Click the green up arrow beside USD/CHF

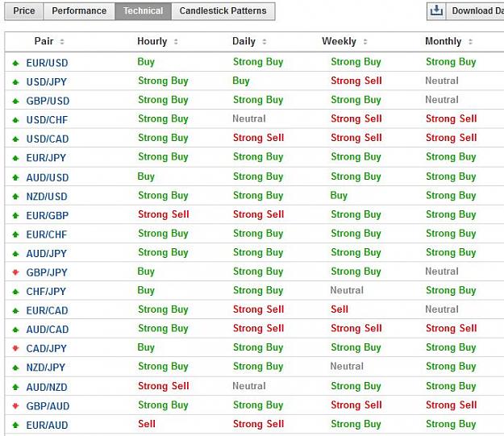point(15,120)
